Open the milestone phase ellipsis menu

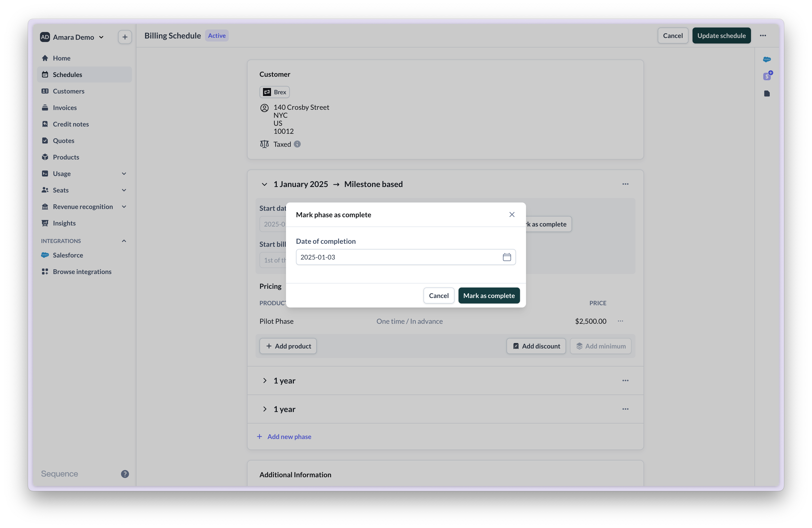pyautogui.click(x=625, y=184)
